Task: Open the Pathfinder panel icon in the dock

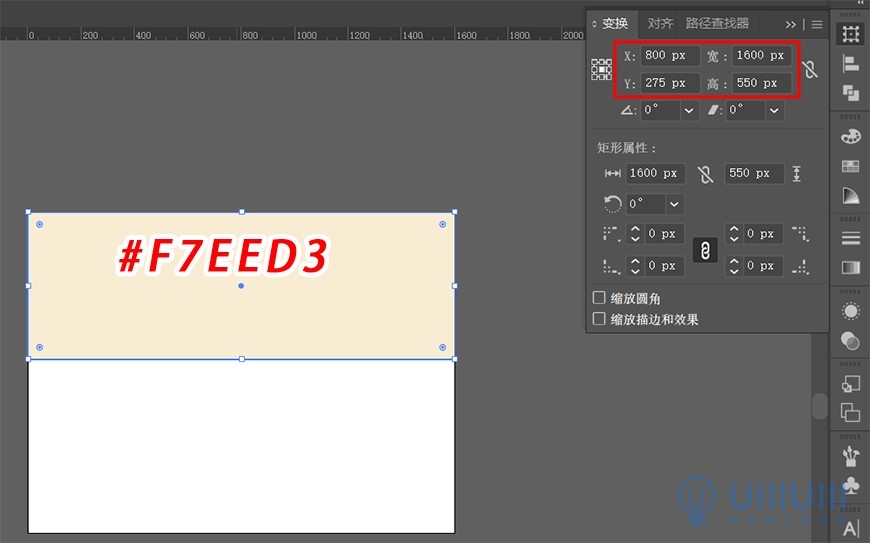Action: click(x=850, y=93)
